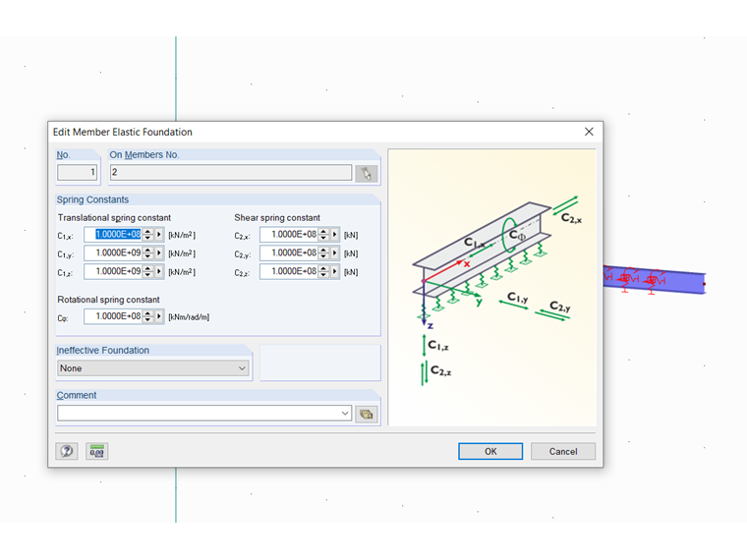
Task: Close the Edit Member Elastic Foundation dialog
Action: (x=589, y=132)
